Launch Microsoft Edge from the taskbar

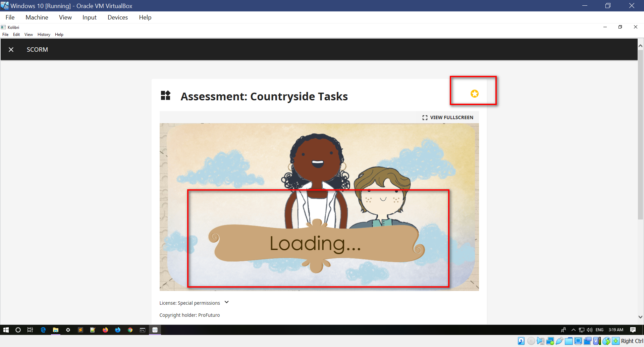(43, 330)
